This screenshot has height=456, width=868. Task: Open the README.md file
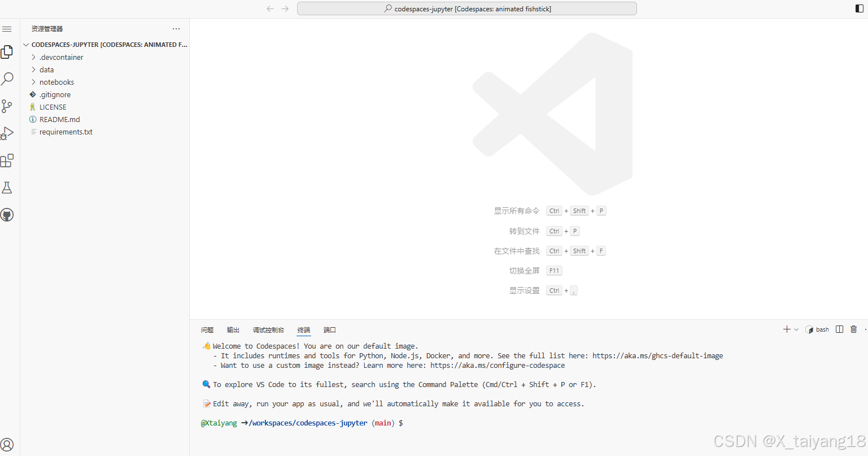click(x=105, y=119)
